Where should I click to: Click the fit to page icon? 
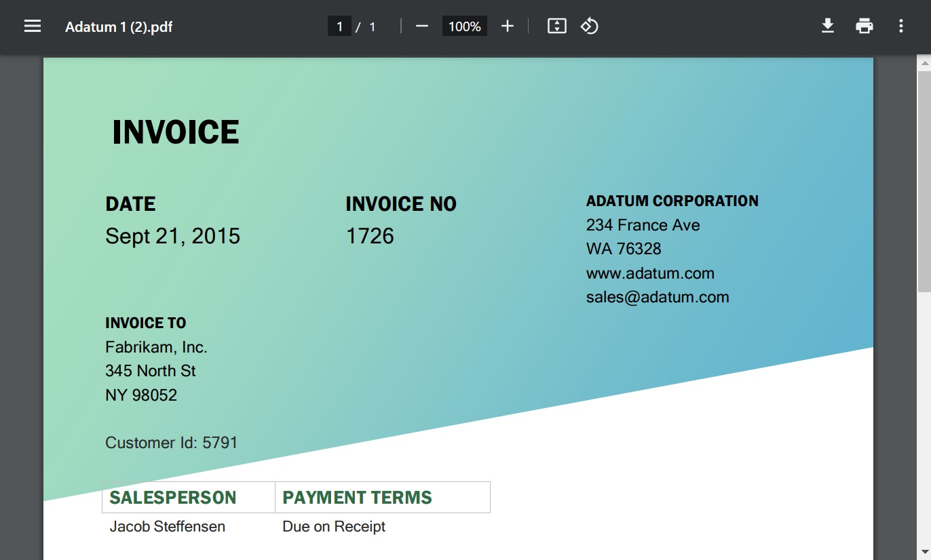pyautogui.click(x=556, y=26)
